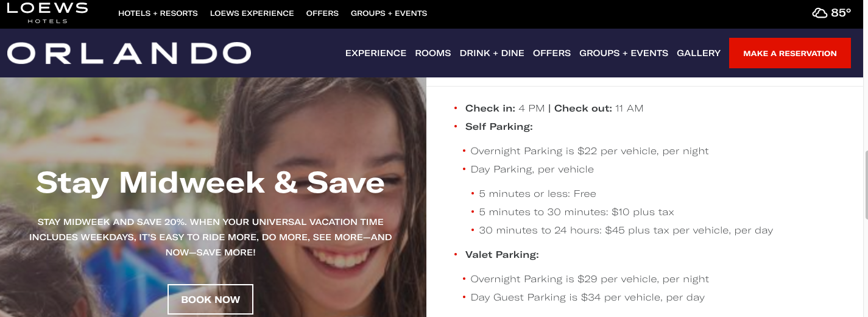Click the cloud weather icon
Screen dimensions: 868x317
point(819,13)
